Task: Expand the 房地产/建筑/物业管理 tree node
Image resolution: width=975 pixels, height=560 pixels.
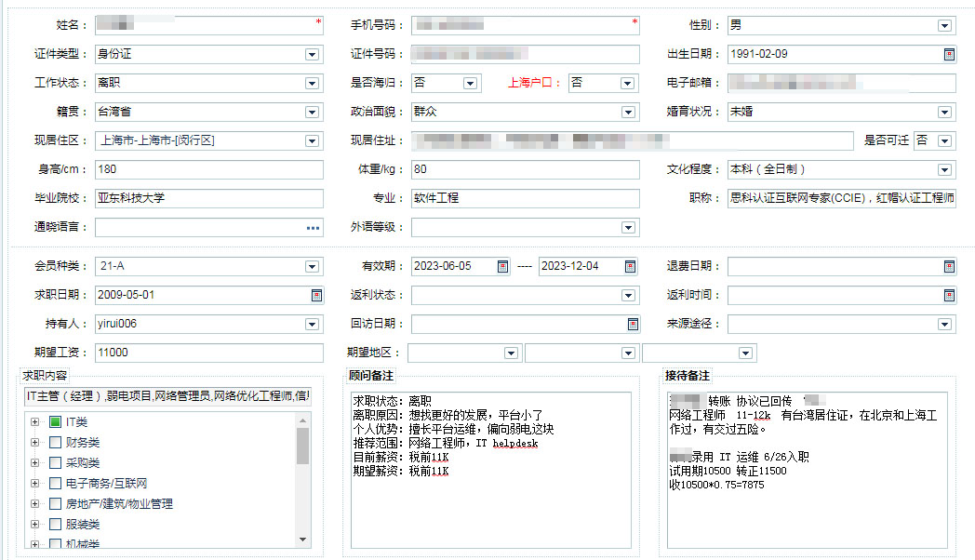Action: click(x=34, y=504)
